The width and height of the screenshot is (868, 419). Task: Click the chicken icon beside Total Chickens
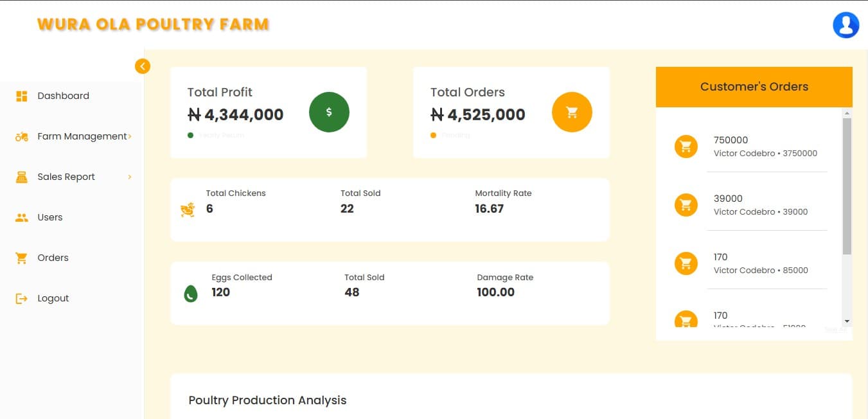[188, 209]
